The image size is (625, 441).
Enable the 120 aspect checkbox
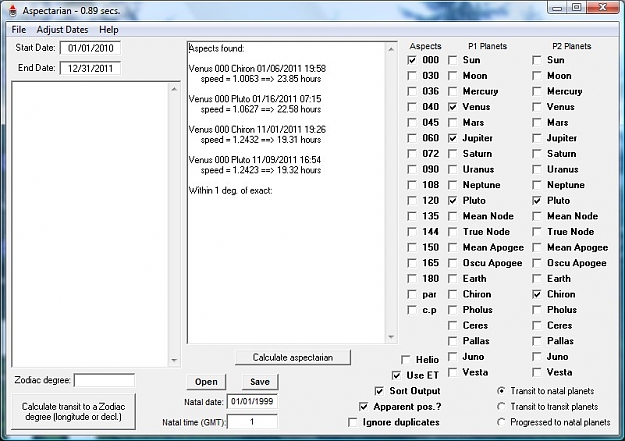412,201
